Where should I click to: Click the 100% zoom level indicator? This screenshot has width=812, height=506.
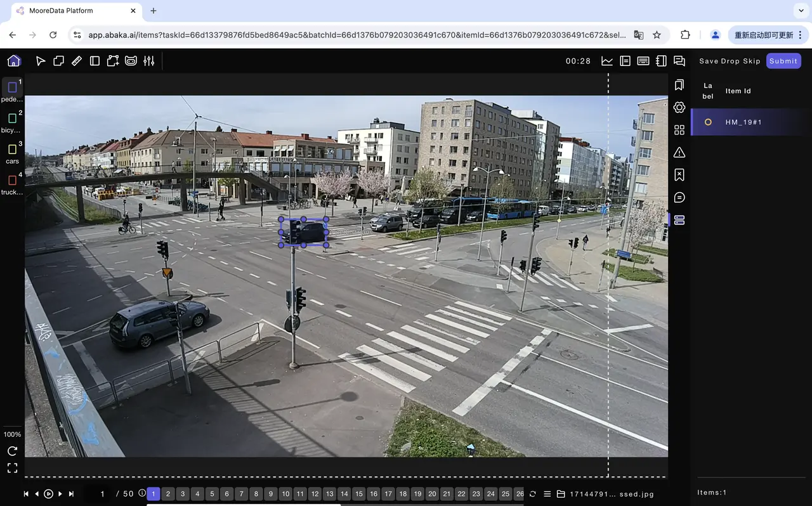coord(12,434)
